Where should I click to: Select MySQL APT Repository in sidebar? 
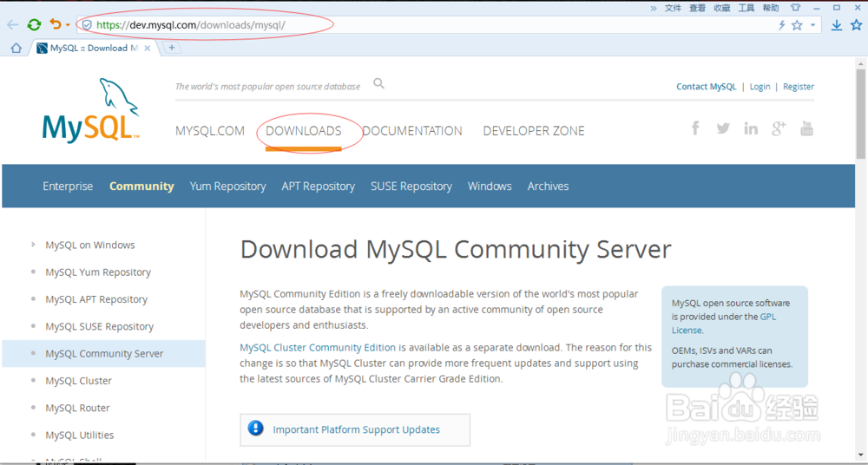96,299
